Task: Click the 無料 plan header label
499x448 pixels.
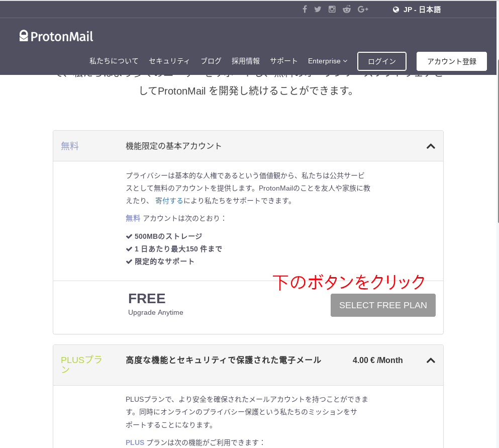Action: 70,146
